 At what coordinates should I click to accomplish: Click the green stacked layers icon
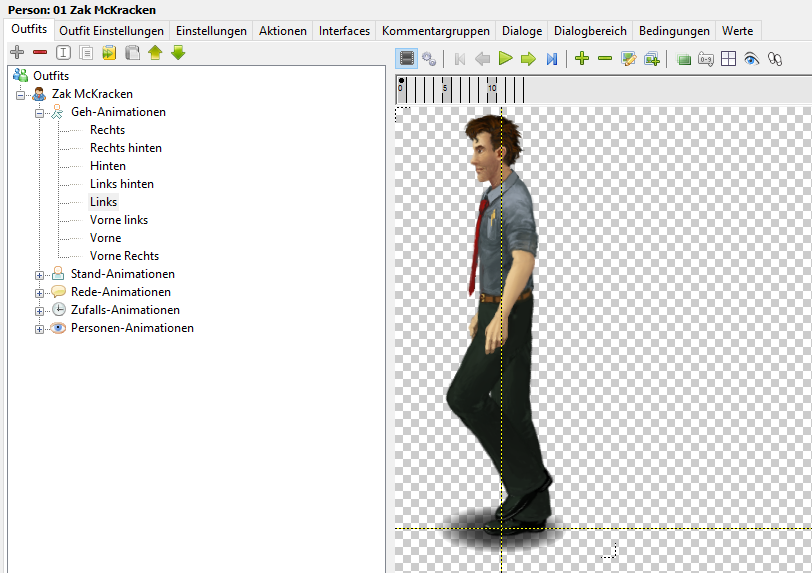click(x=684, y=60)
